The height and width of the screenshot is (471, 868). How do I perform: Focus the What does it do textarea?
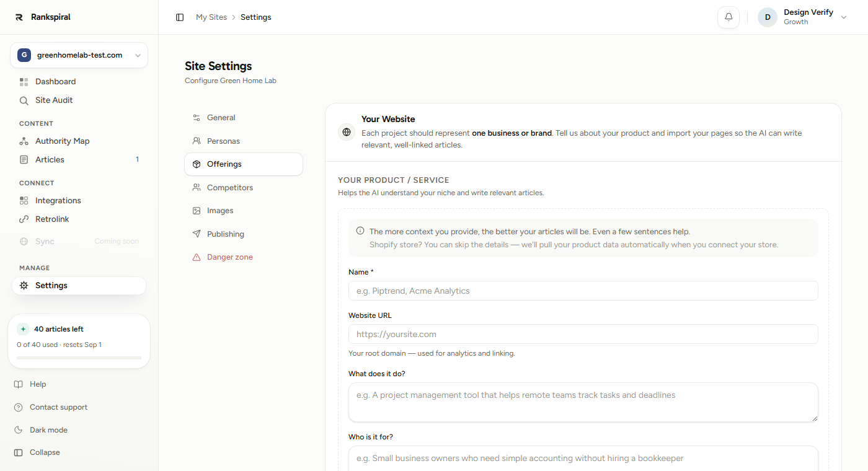coord(583,403)
